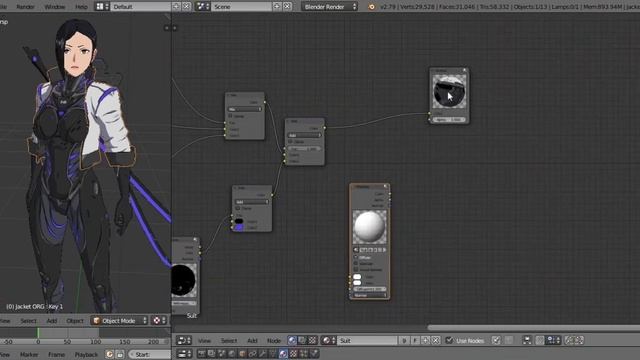Open the node editor Add menu
Image resolution: width=640 pixels, height=360 pixels.
click(252, 340)
